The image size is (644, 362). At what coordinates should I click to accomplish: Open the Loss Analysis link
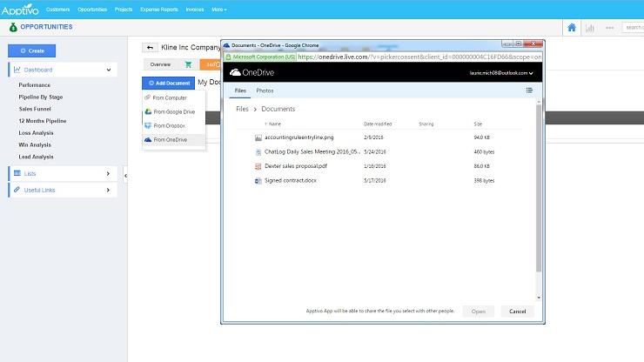pyautogui.click(x=36, y=133)
